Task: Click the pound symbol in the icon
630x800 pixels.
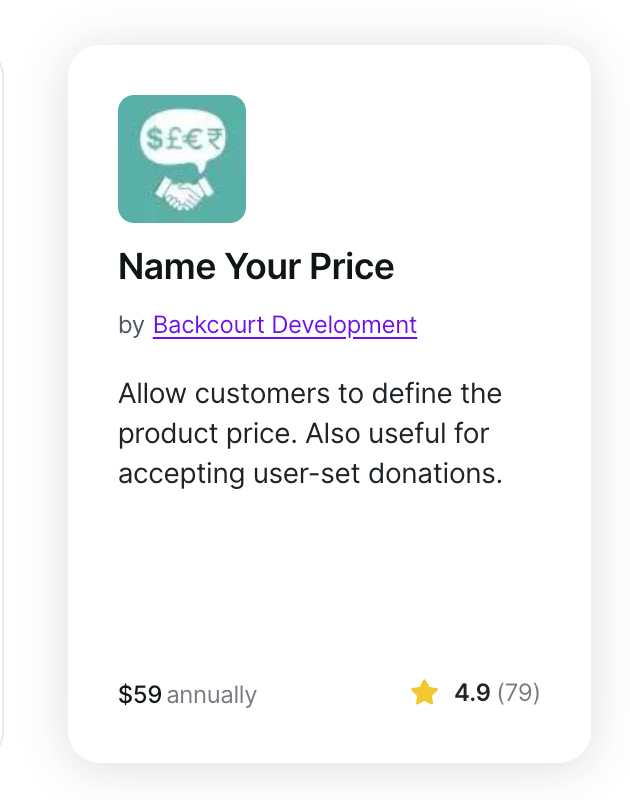Action: [x=171, y=140]
